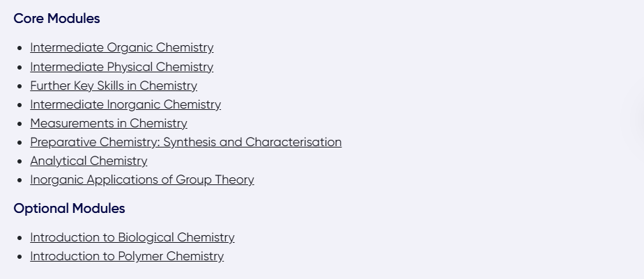
Task: Open Inorganic Applications of Group Theory
Action: [x=142, y=180]
